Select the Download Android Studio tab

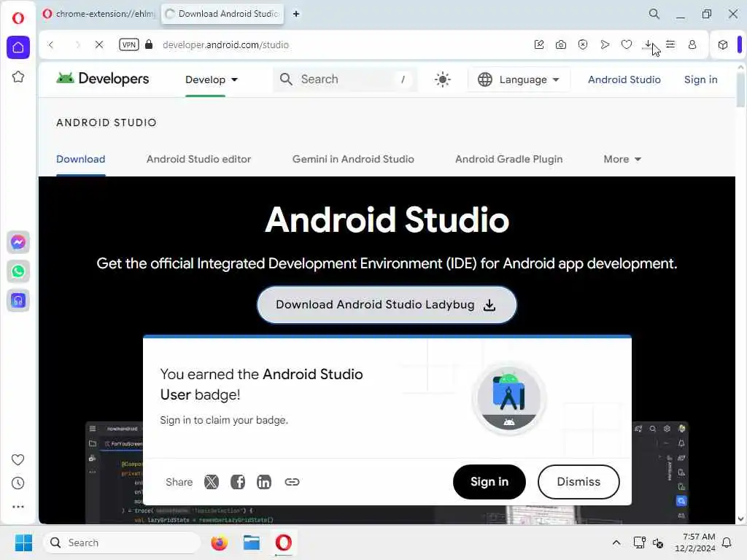pos(222,14)
